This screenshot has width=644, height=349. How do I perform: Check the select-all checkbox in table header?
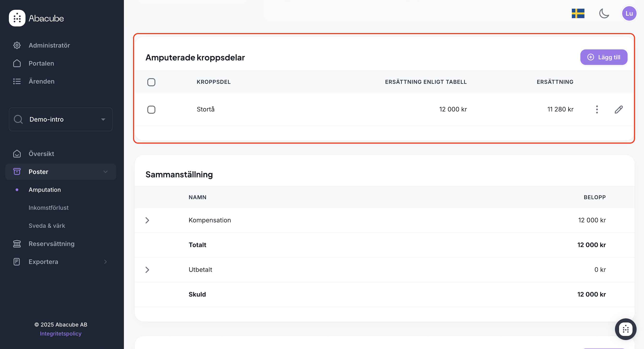tap(151, 82)
